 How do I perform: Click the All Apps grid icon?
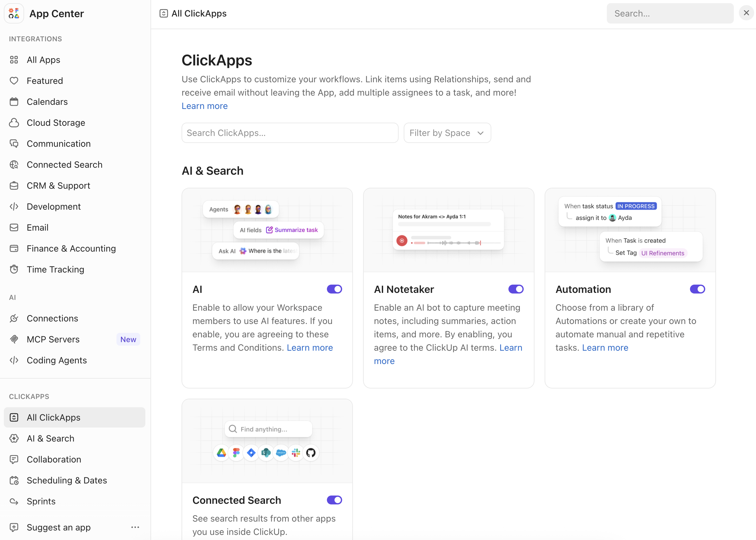coord(14,60)
